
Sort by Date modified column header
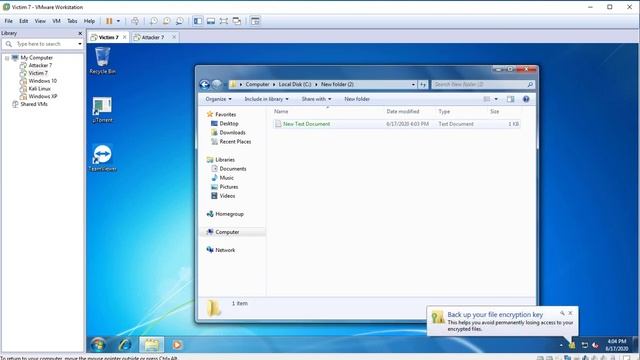click(x=402, y=111)
